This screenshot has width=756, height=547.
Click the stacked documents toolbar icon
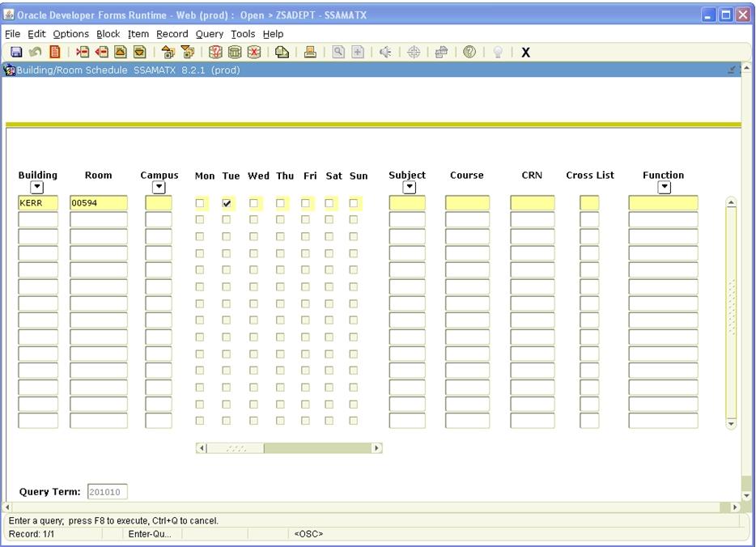pyautogui.click(x=282, y=52)
